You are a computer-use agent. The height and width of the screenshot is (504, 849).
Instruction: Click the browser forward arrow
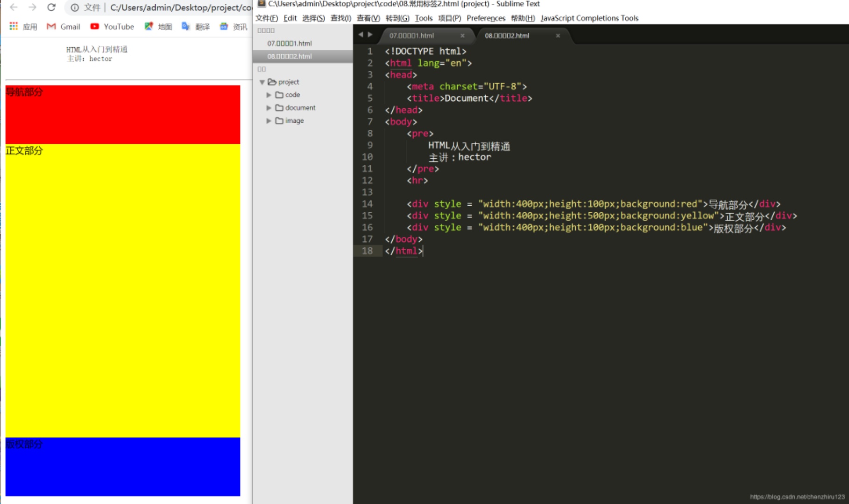click(32, 7)
